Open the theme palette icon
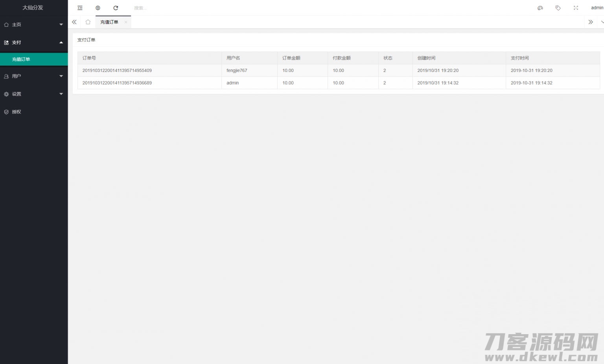Viewport: 604px width, 364px height. (x=540, y=8)
